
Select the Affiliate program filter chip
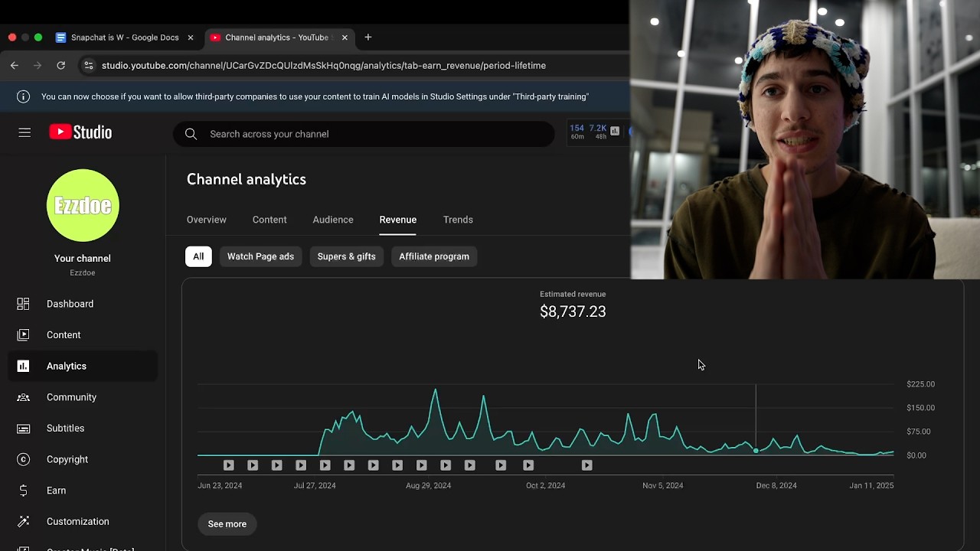[x=434, y=256]
